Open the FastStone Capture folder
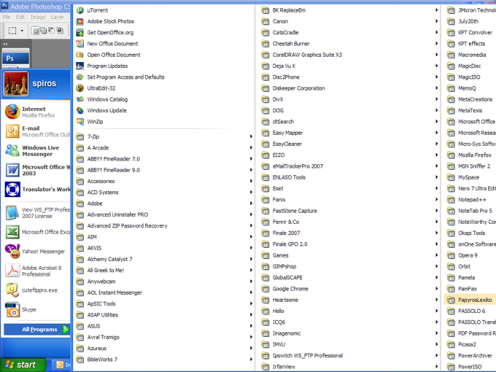 coord(349,211)
